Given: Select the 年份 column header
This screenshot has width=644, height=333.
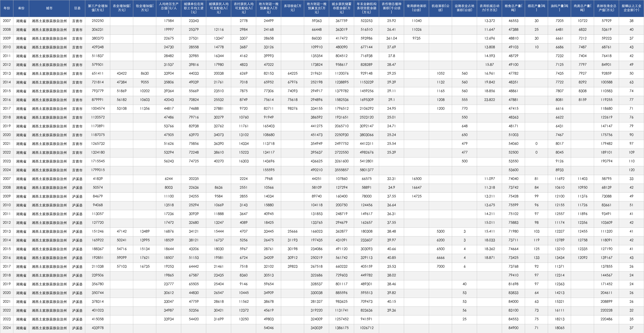Looking at the screenshot, I should pyautogui.click(x=7, y=8).
